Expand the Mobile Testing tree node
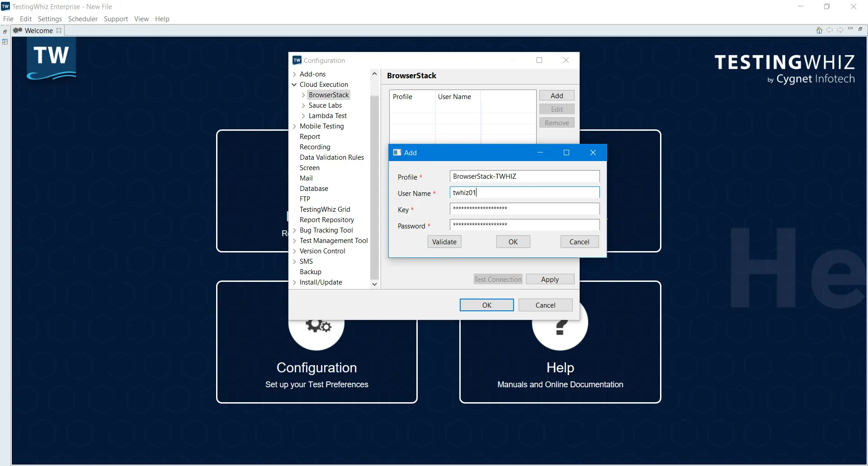This screenshot has width=868, height=466. coord(294,126)
